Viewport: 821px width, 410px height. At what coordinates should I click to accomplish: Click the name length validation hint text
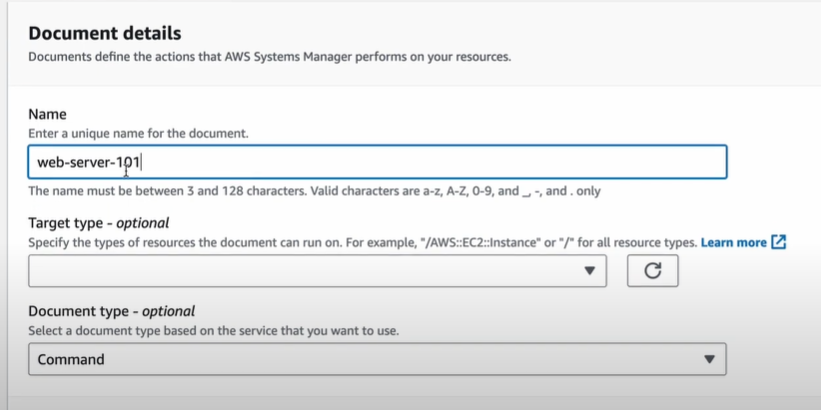[314, 191]
